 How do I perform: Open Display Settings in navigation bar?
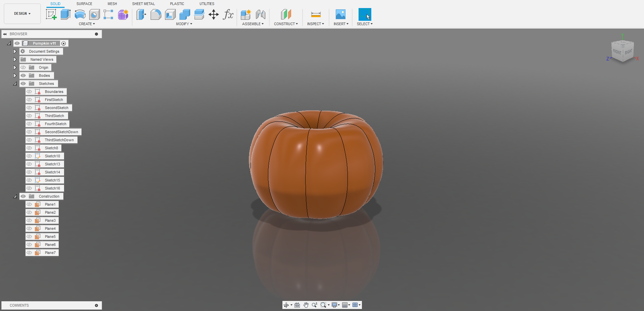tap(334, 305)
